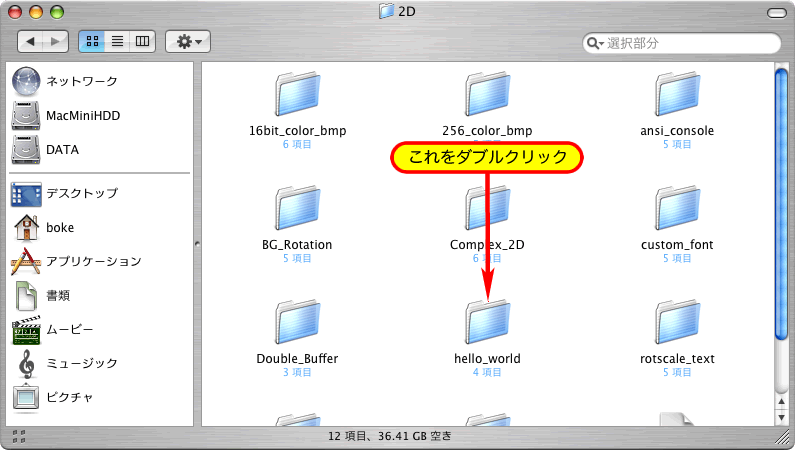The image size is (795, 450).
Task: Click the window resize grip corner
Action: [782, 436]
